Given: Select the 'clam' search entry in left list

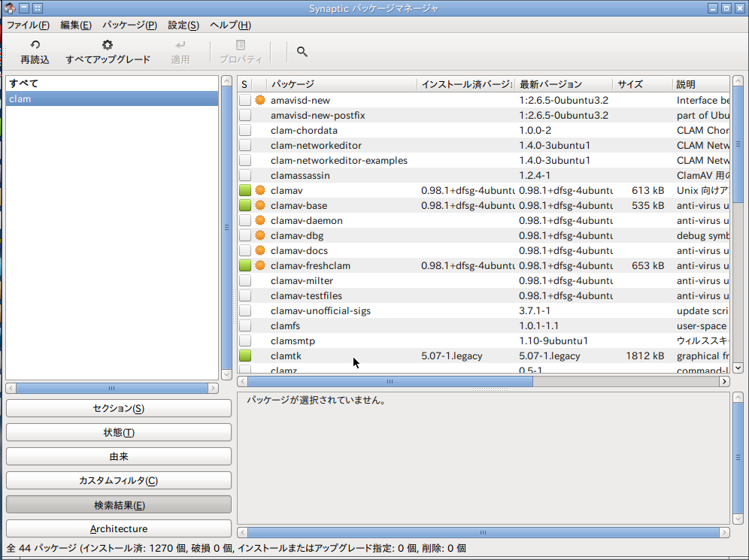Looking at the screenshot, I should click(x=112, y=98).
